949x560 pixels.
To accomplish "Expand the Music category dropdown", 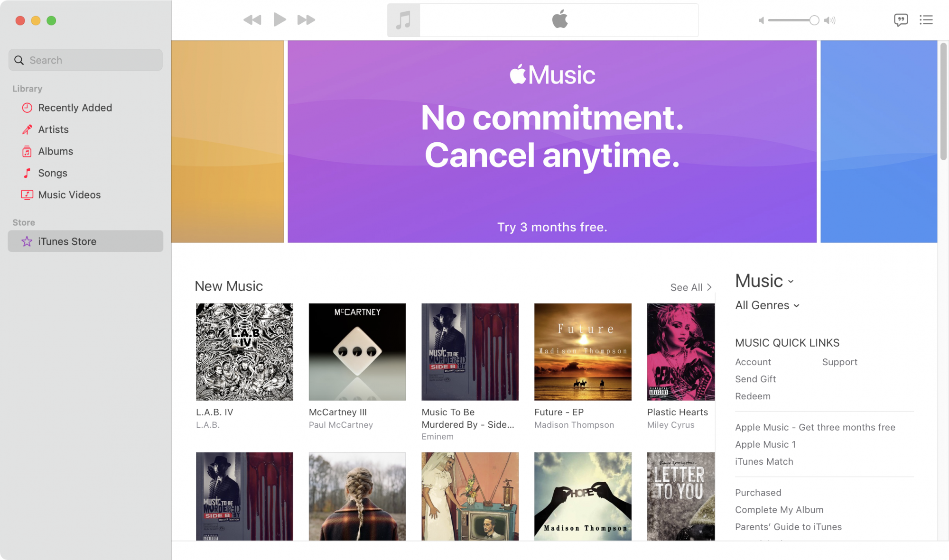I will click(764, 281).
